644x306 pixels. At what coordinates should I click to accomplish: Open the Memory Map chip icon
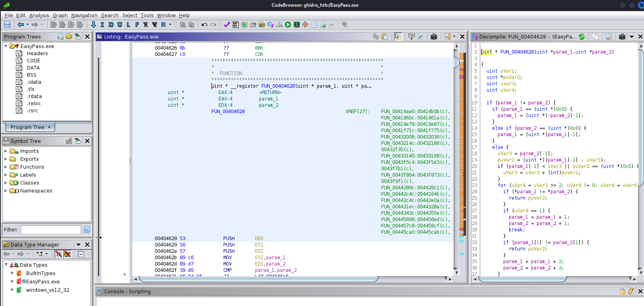pyautogui.click(x=297, y=25)
